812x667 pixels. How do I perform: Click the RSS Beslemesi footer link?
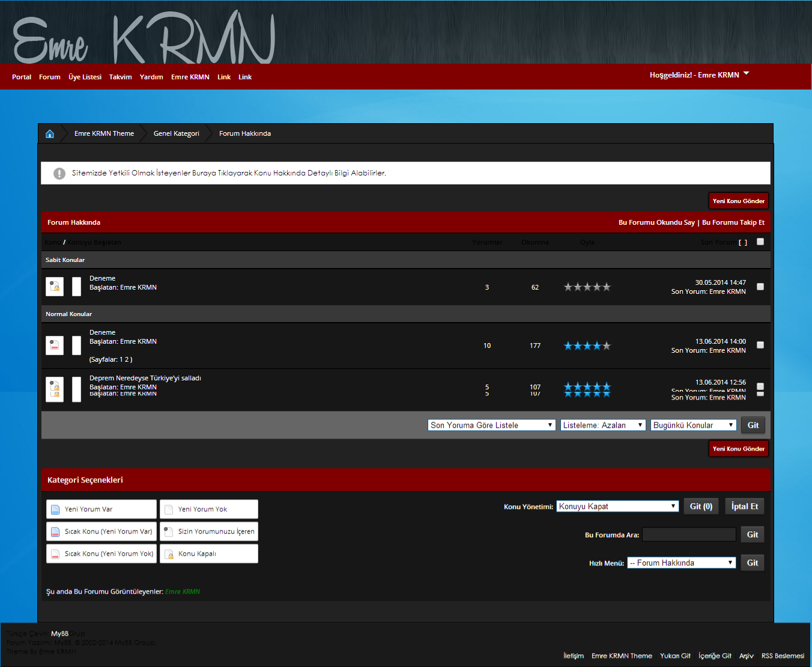(x=783, y=656)
